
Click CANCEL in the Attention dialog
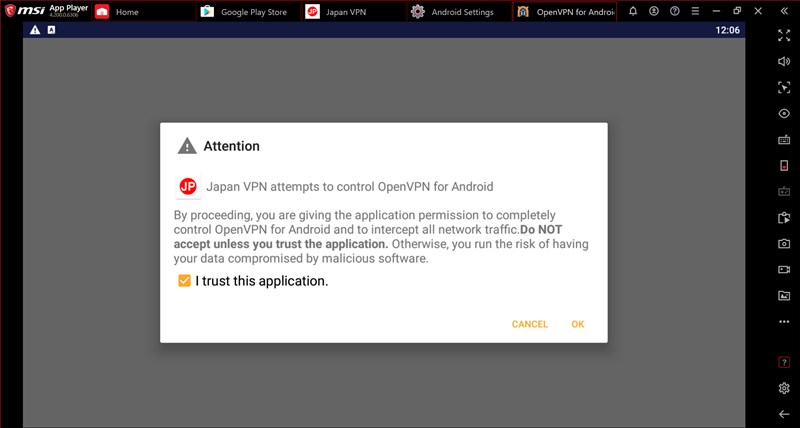pos(530,324)
